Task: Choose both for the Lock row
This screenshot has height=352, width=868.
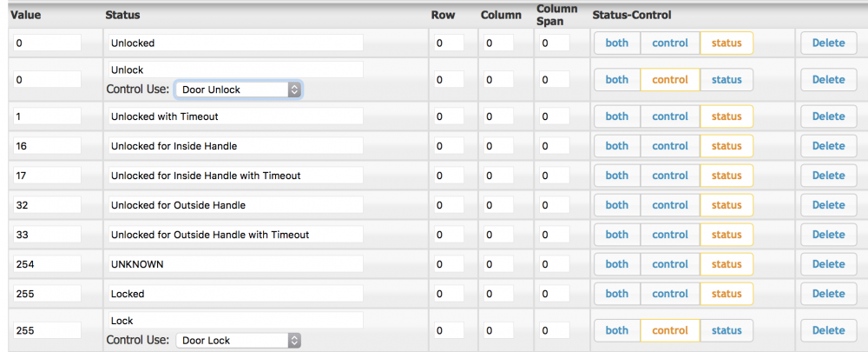Action: (617, 330)
